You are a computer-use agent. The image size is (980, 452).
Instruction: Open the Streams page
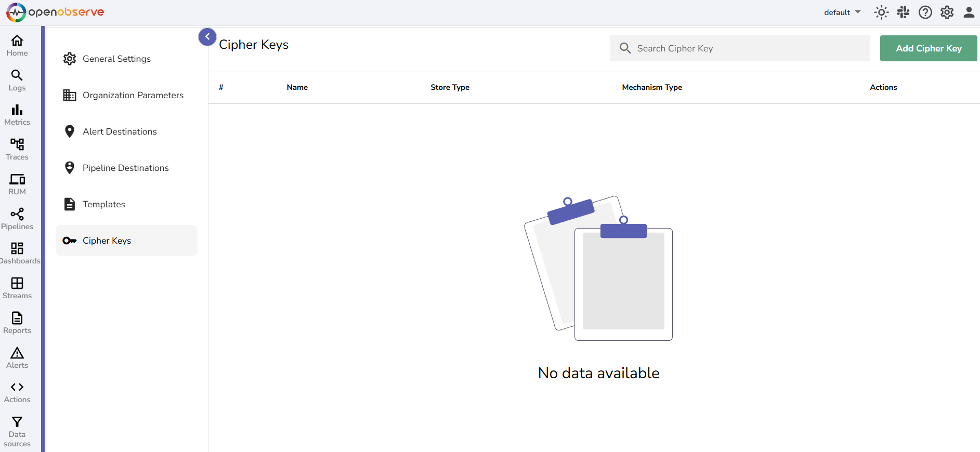[x=17, y=288]
